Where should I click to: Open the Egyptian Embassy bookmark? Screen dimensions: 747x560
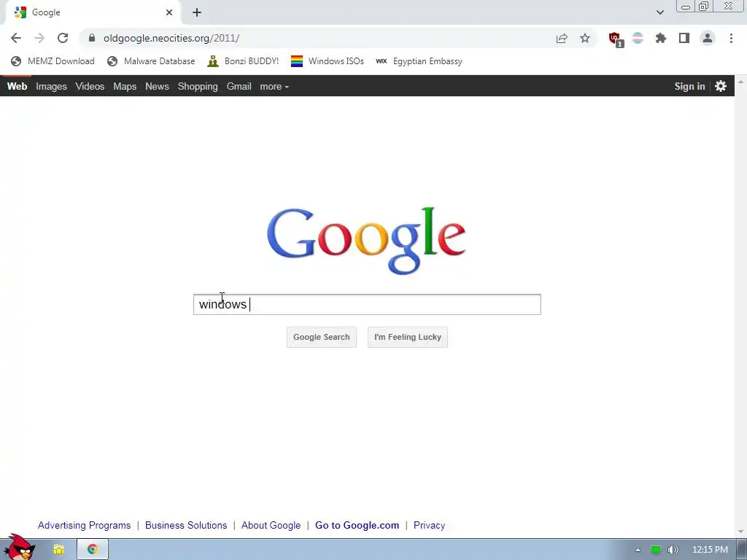(x=419, y=61)
